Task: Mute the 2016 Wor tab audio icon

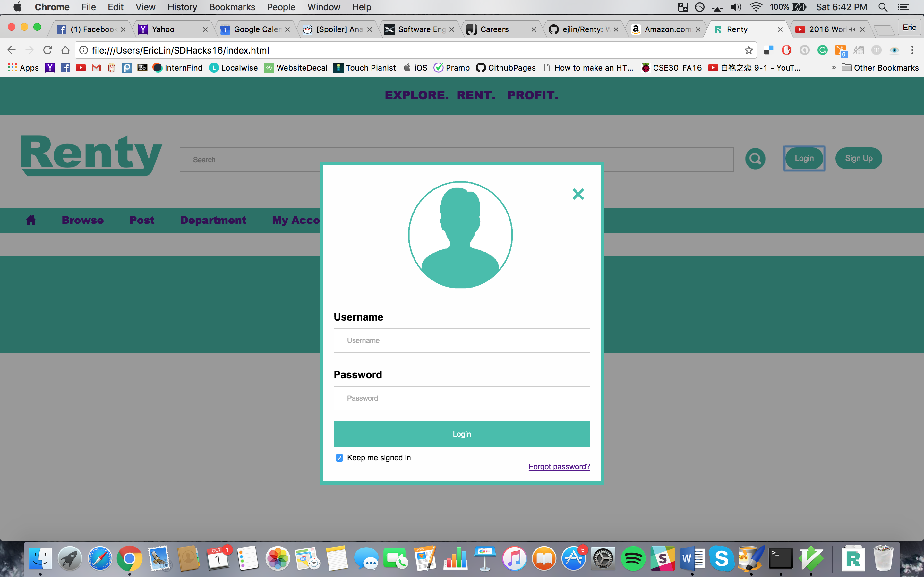Action: coord(852,29)
